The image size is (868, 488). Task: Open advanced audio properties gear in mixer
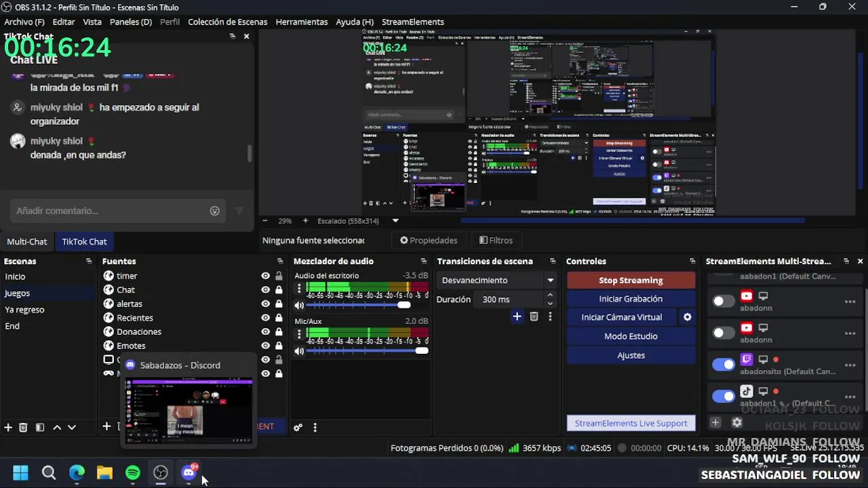tap(298, 428)
